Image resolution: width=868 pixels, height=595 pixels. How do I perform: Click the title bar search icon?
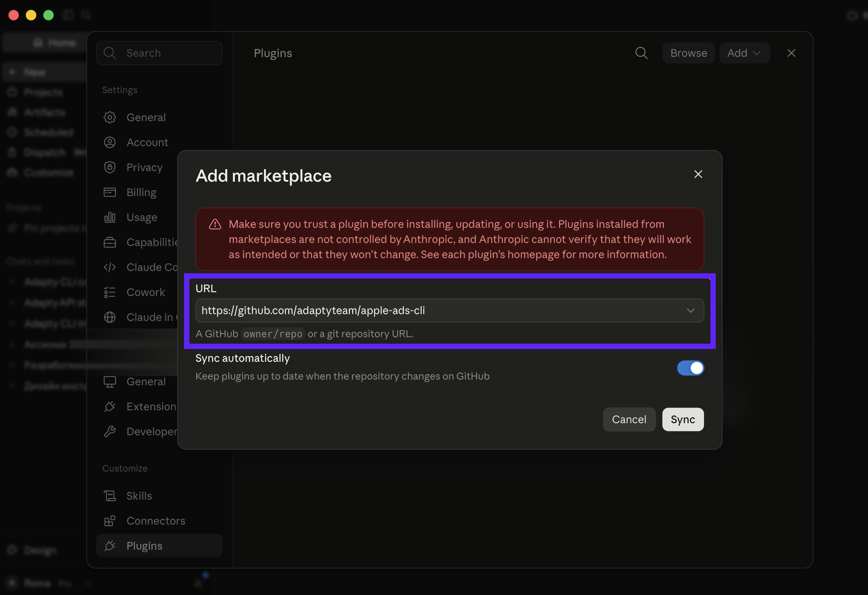(x=86, y=15)
